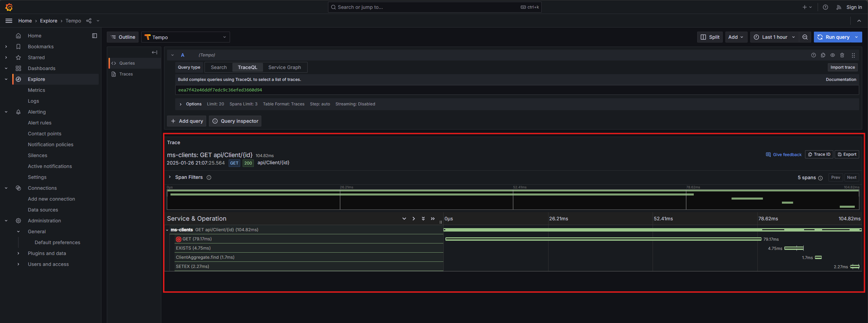Open the news RSS feed icon
Image resolution: width=868 pixels, height=323 pixels.
click(839, 7)
